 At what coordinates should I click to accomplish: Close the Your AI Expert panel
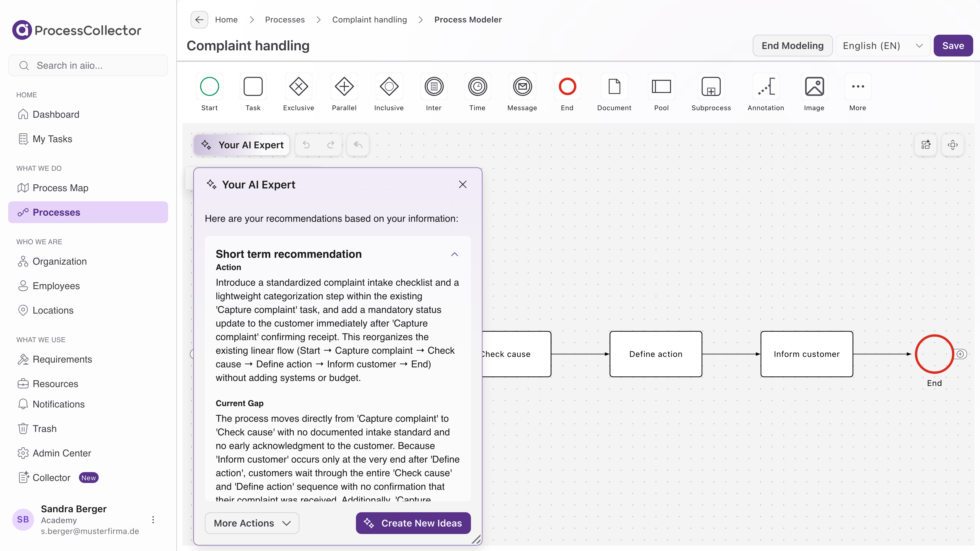463,184
